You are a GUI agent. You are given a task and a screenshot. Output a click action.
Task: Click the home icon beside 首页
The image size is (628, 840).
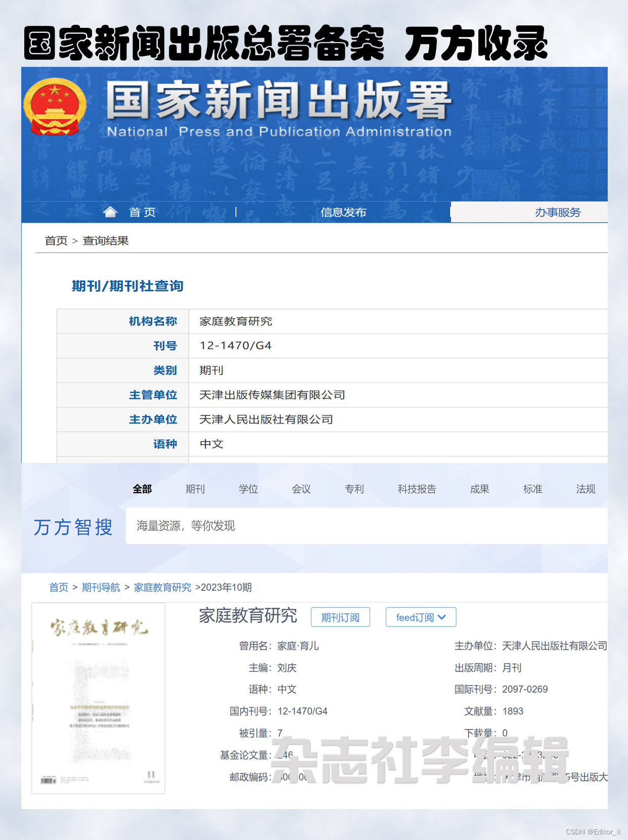(110, 212)
